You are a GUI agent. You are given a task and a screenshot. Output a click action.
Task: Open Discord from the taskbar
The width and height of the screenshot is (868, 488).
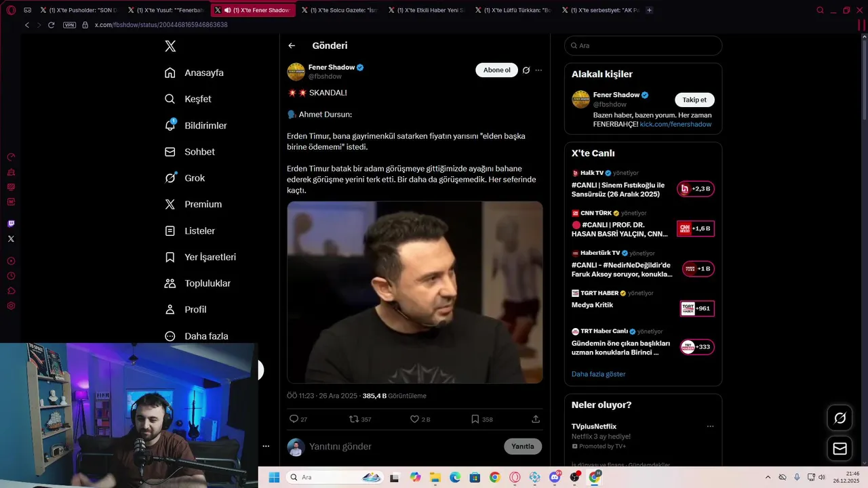555,477
